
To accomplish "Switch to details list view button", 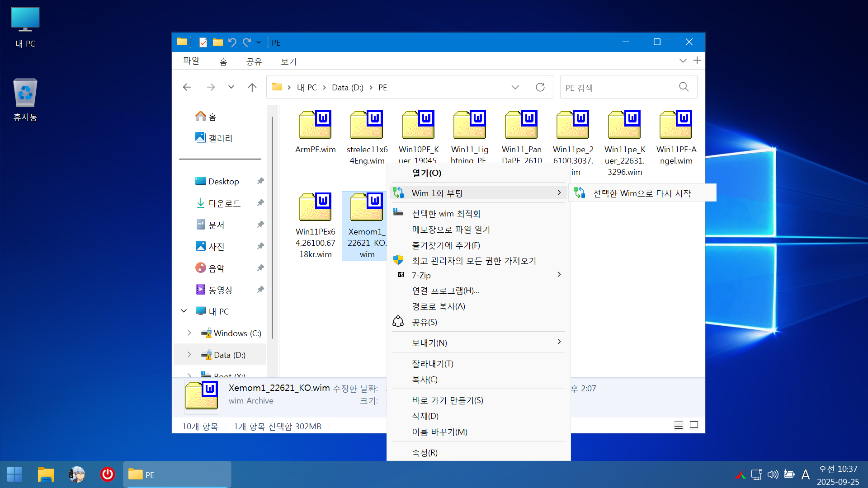I will coord(679,425).
